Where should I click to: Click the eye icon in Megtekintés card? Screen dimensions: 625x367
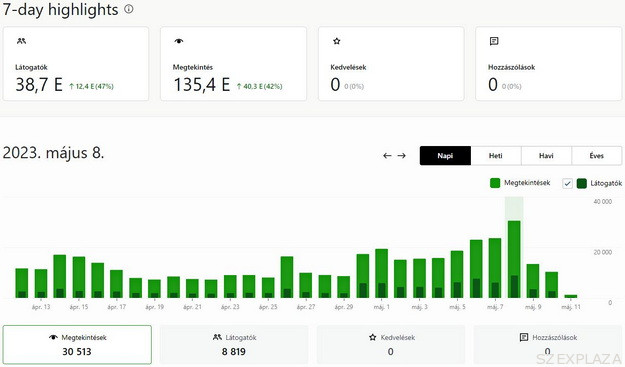tap(179, 41)
